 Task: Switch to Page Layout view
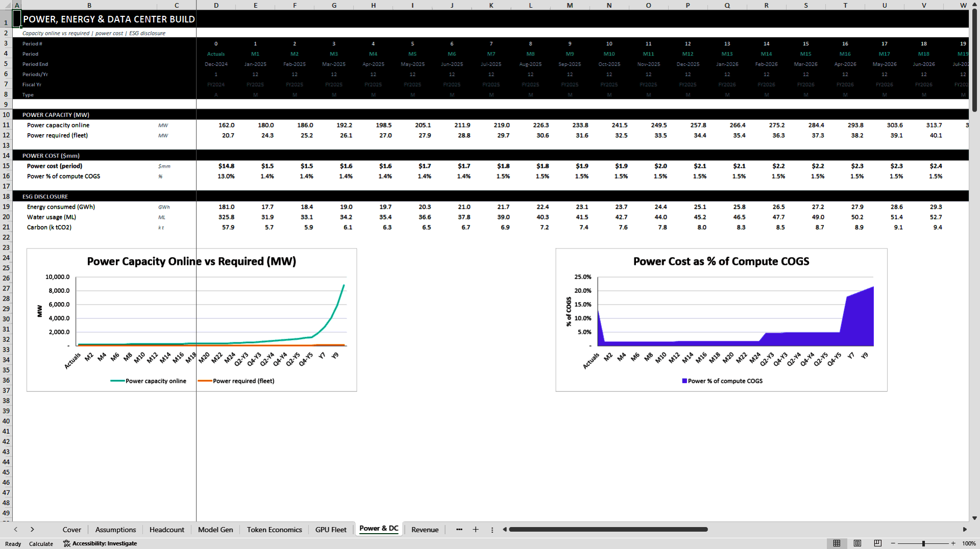pos(857,543)
